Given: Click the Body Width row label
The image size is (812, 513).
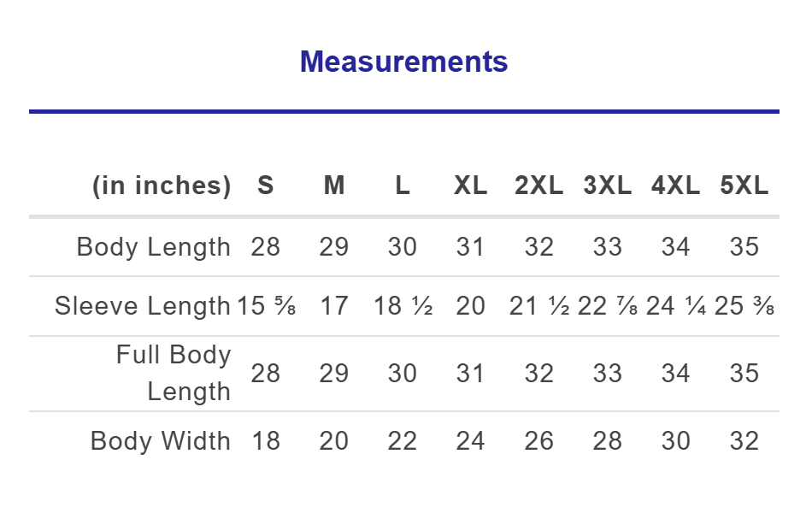Looking at the screenshot, I should (161, 441).
